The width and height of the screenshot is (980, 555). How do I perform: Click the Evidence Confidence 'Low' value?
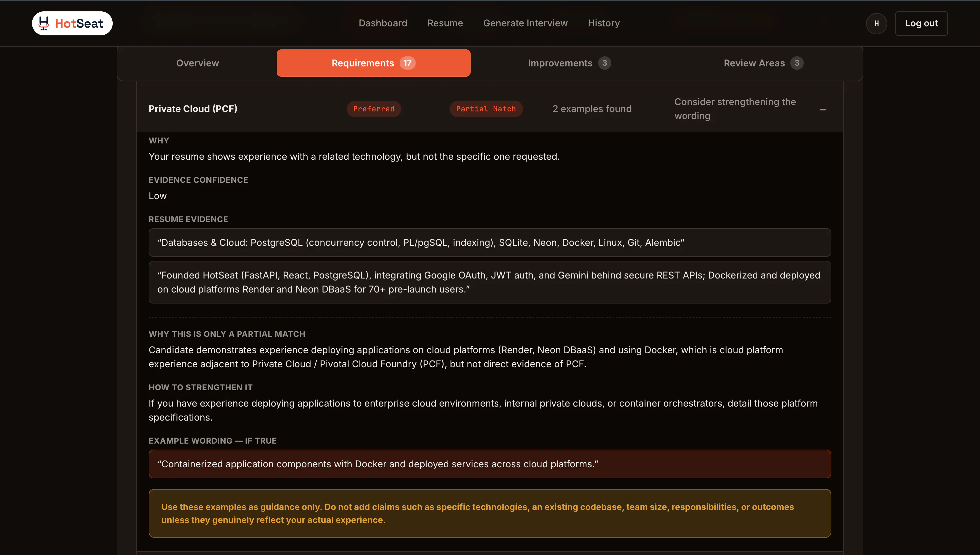tap(157, 196)
